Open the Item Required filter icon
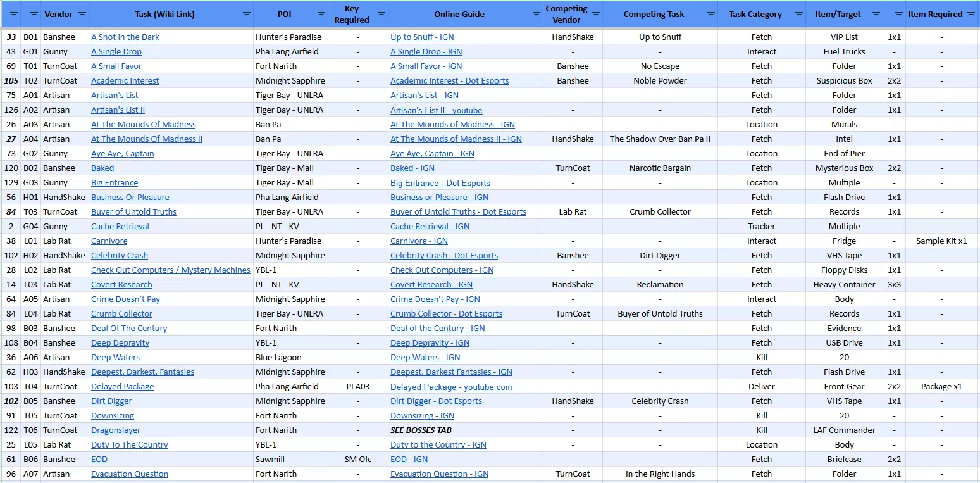Screen dimensions: 980x483 click(x=971, y=14)
